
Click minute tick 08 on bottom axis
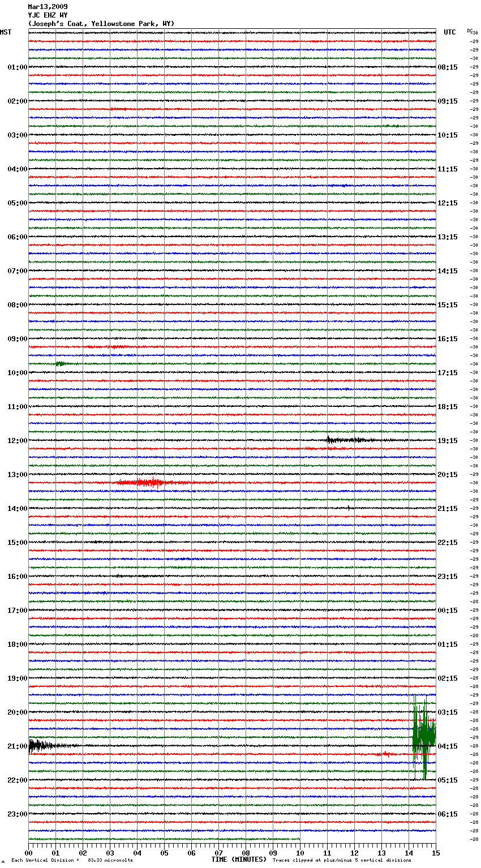tap(246, 853)
